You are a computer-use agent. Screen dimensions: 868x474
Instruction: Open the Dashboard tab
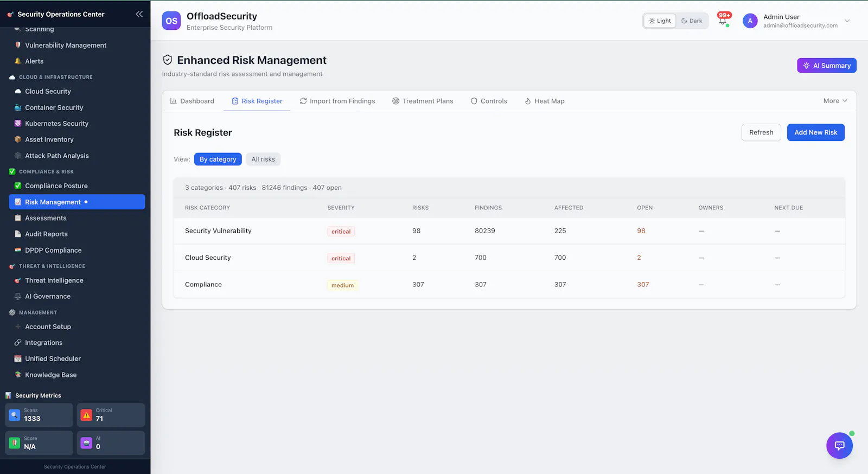pyautogui.click(x=192, y=101)
